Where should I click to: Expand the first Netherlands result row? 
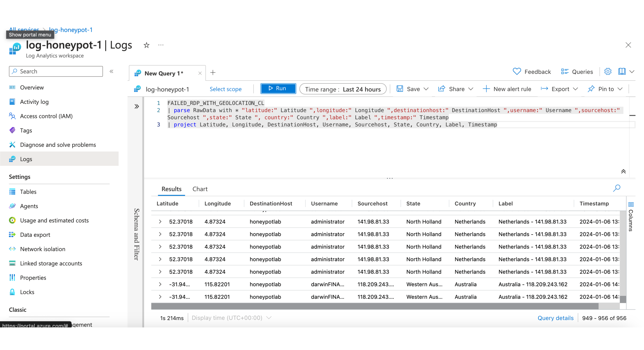(x=160, y=222)
